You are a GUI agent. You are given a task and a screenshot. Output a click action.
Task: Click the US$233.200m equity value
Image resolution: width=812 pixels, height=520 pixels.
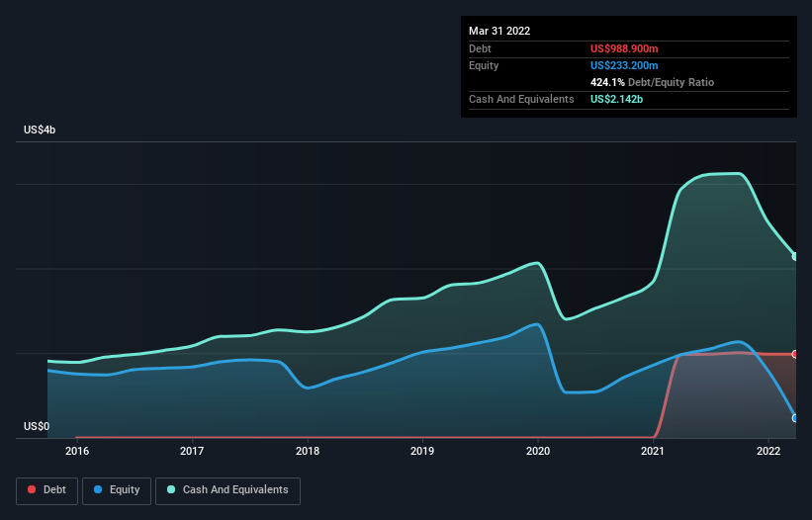624,65
